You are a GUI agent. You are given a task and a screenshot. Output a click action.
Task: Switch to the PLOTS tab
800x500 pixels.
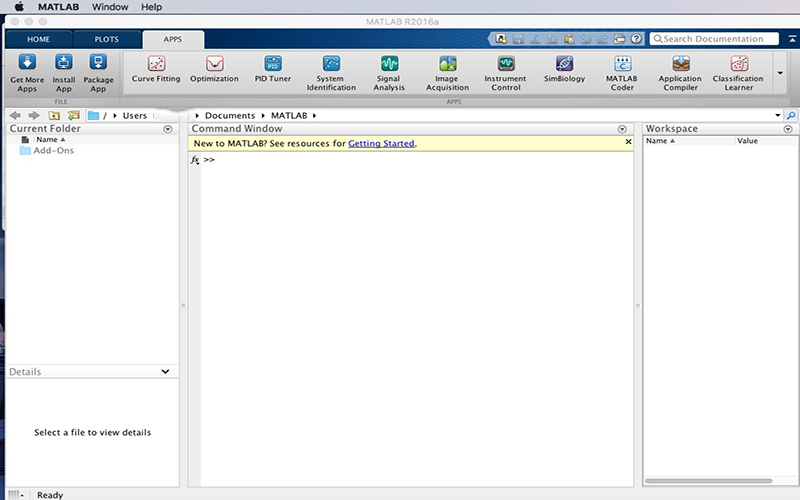(107, 39)
